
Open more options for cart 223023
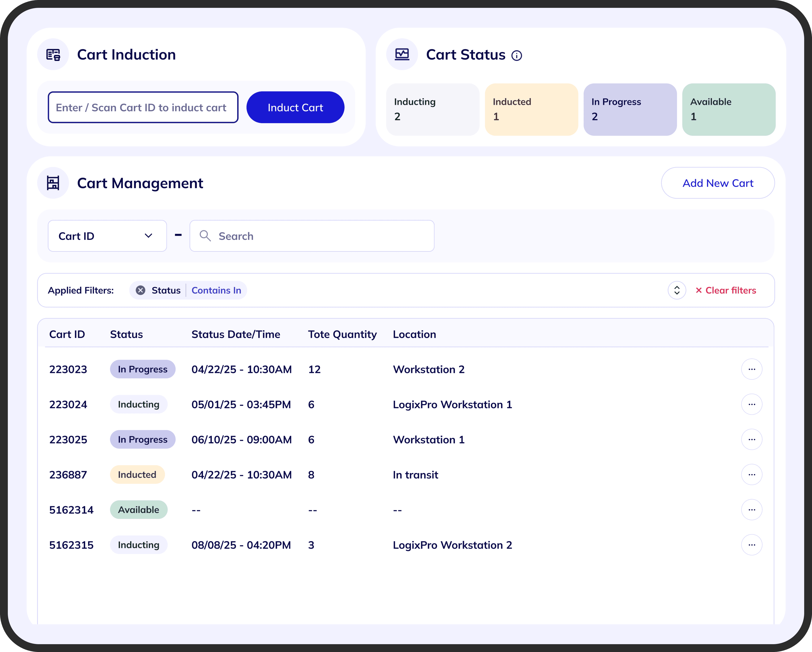point(752,369)
